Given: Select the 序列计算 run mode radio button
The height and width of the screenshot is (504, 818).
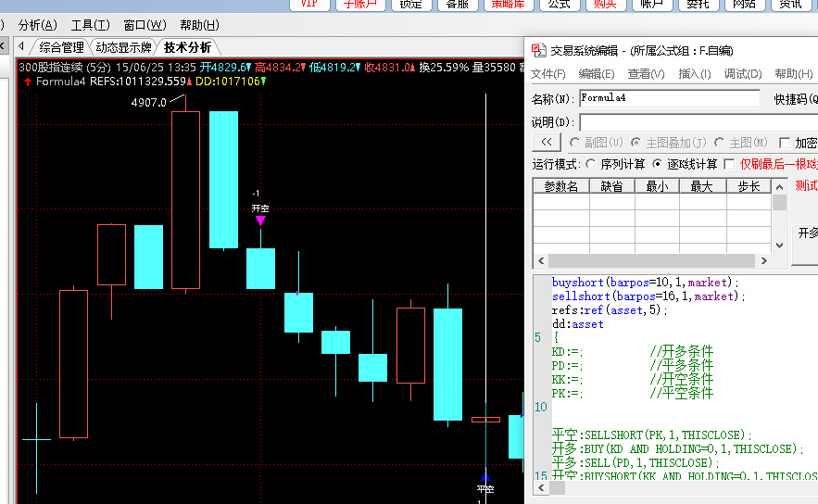Looking at the screenshot, I should pyautogui.click(x=592, y=164).
